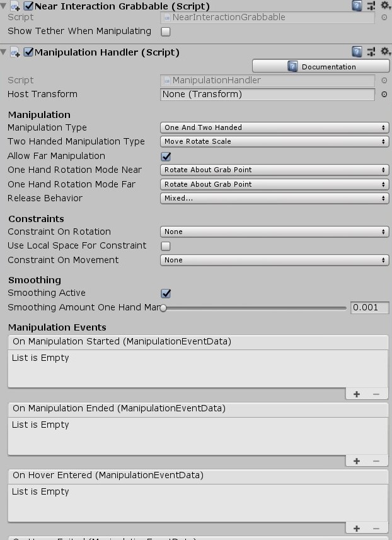Click the Smoothing Amount One Hand label
This screenshot has height=540, width=392.
(x=84, y=307)
